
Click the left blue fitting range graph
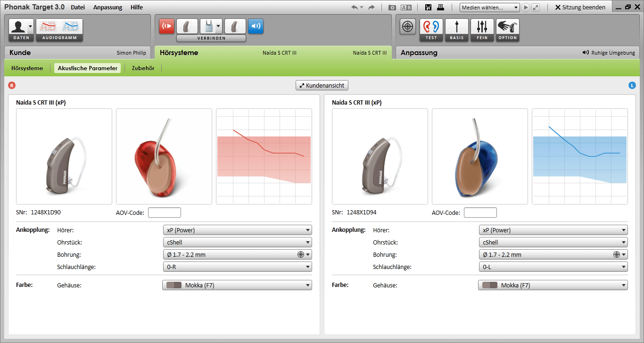(580, 156)
